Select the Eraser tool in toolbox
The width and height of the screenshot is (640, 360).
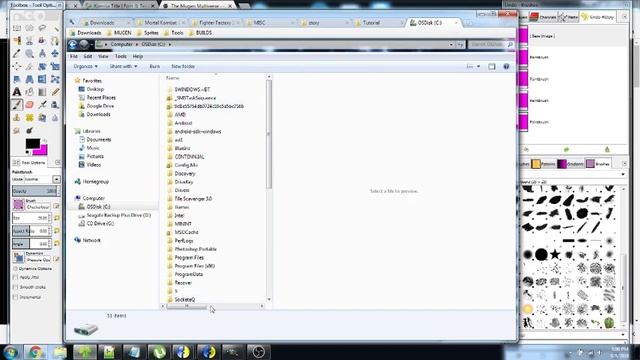(29, 104)
